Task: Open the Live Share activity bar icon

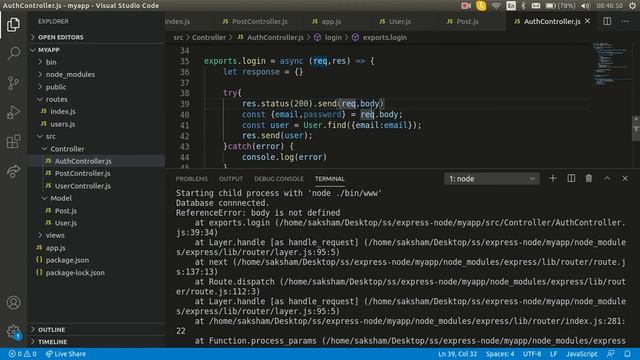Action: 13,171
